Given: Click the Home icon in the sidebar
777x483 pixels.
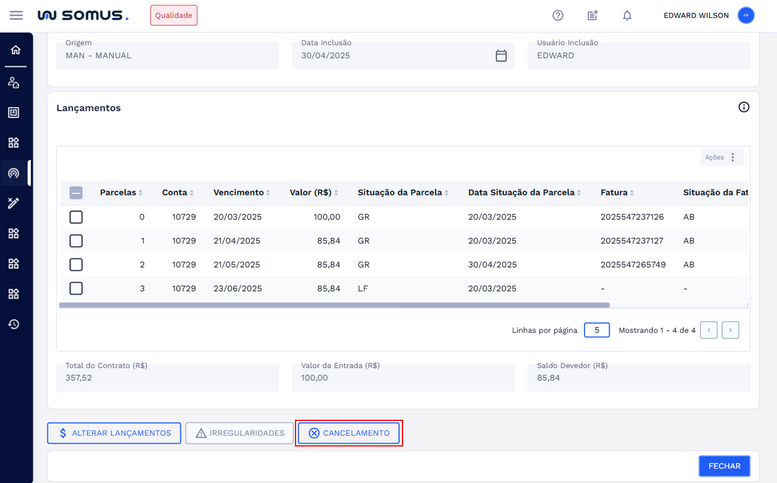Looking at the screenshot, I should coord(14,50).
